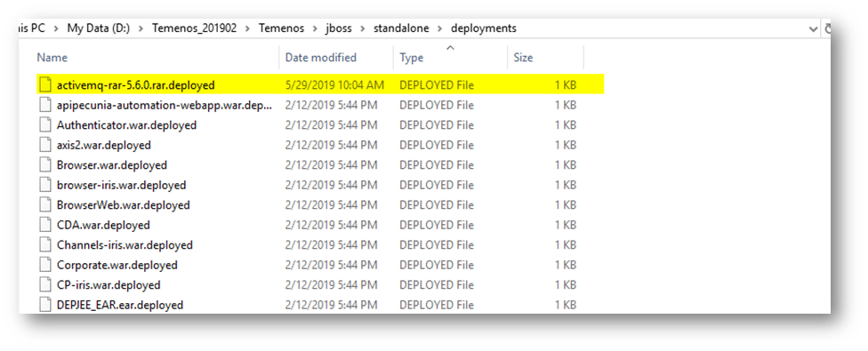Expand the chevron after standalone in path

[x=440, y=28]
